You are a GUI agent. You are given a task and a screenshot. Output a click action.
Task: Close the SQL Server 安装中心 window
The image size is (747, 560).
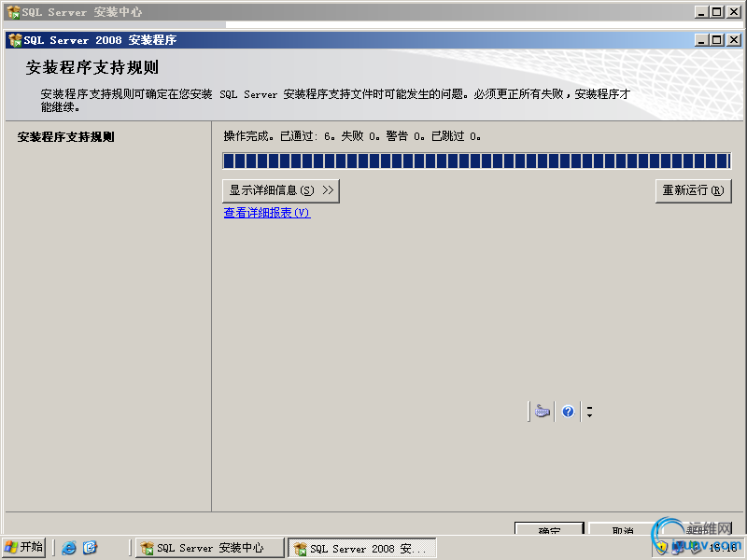tap(734, 12)
